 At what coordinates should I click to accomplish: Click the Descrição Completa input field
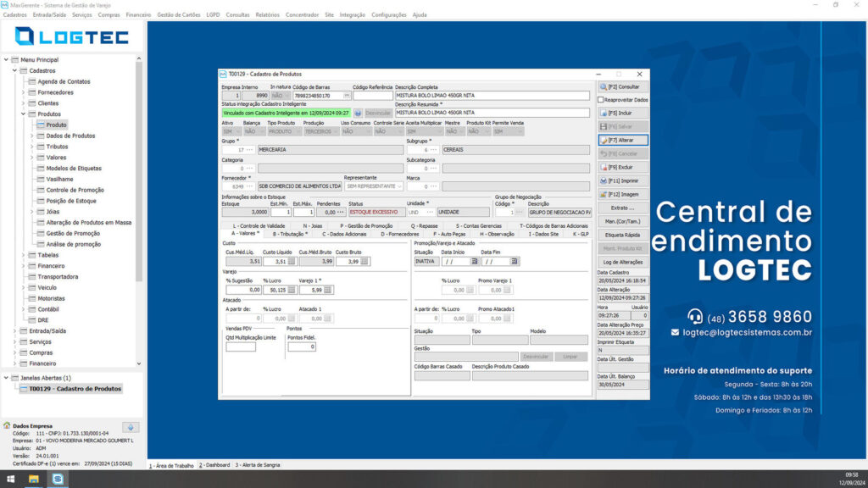[492, 96]
